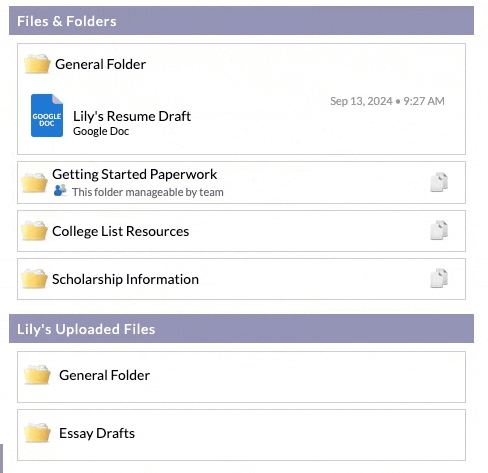Image resolution: width=488 pixels, height=473 pixels.
Task: Open the Essay Drafts folder
Action: coord(241,435)
